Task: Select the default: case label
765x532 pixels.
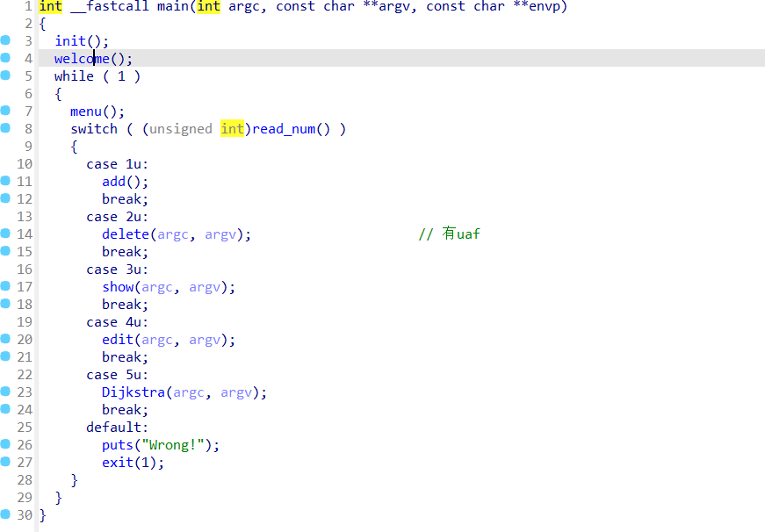Action: 117,428
